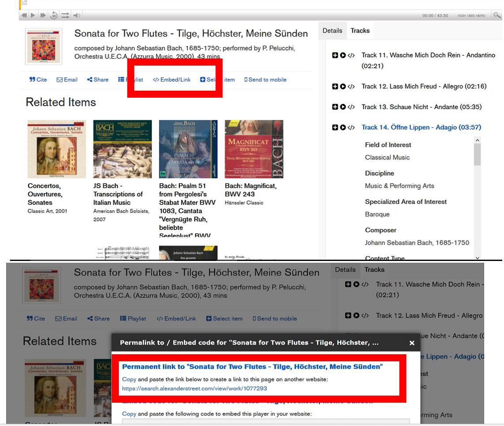The image size is (504, 426).
Task: Click Select item in the dimmed lower page
Action: coord(224,319)
